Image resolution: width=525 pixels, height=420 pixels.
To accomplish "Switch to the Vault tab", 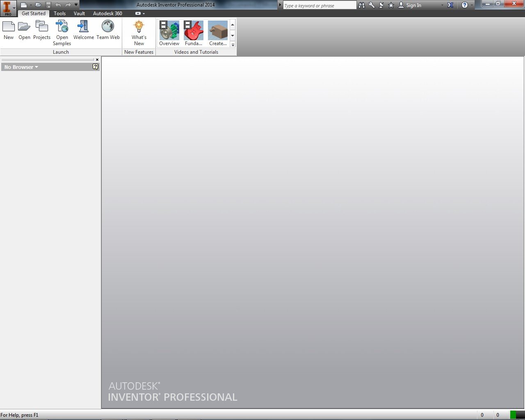I will (x=79, y=14).
